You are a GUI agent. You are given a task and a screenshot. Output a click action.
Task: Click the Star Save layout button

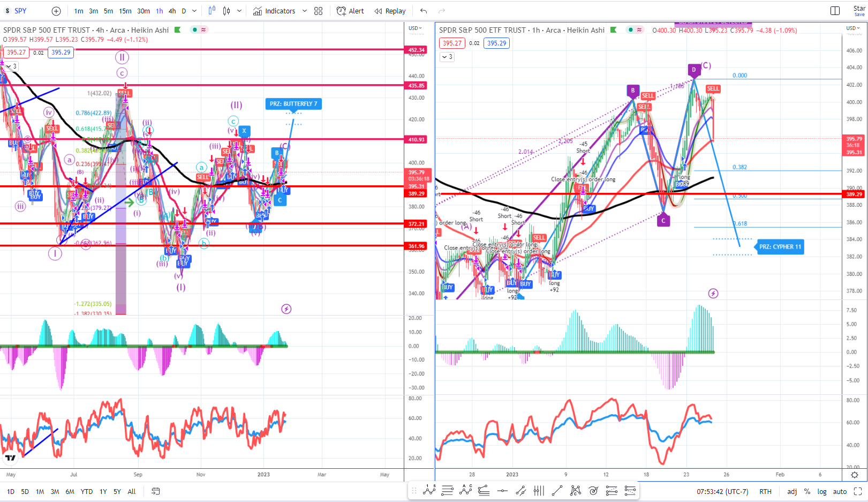point(859,11)
